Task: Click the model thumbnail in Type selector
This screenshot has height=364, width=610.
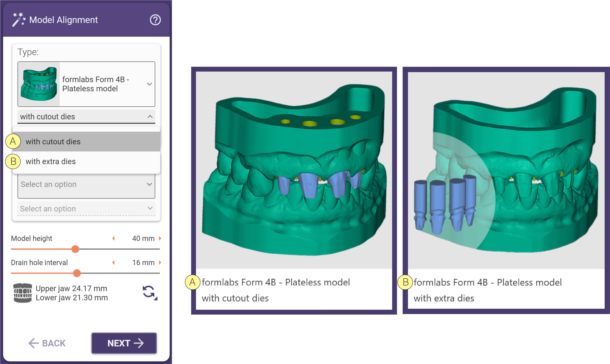Action: point(39,84)
